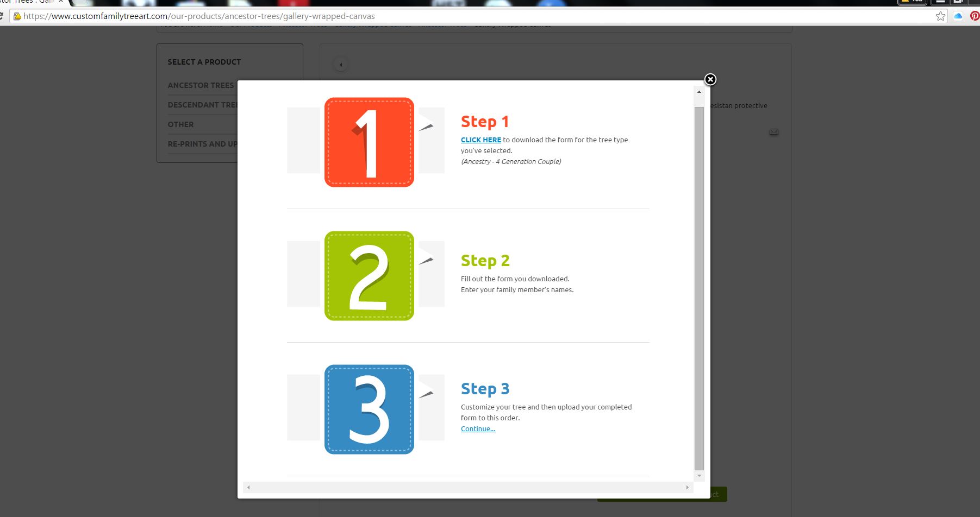Image resolution: width=980 pixels, height=517 pixels.
Task: Open the Continue... link under Step 3
Action: 478,428
